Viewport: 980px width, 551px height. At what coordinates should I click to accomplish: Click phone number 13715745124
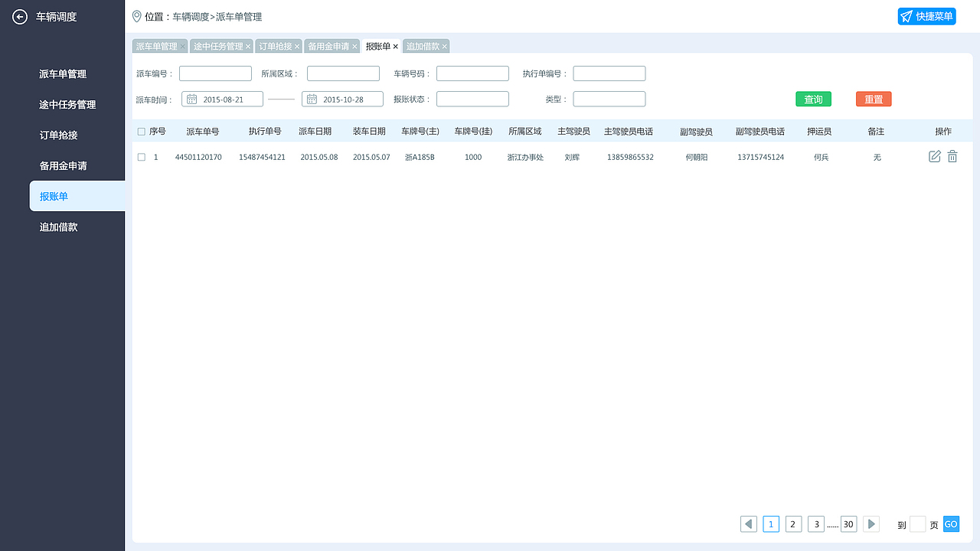tap(761, 157)
